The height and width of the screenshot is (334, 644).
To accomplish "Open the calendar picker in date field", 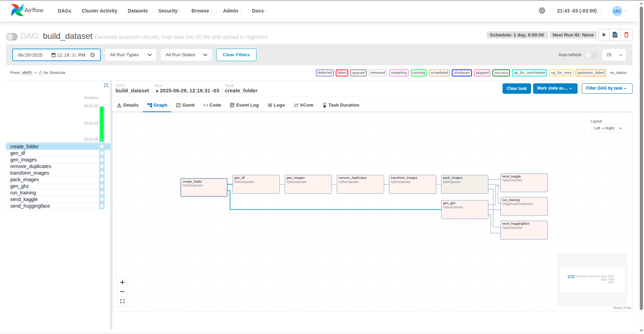I will pyautogui.click(x=54, y=55).
